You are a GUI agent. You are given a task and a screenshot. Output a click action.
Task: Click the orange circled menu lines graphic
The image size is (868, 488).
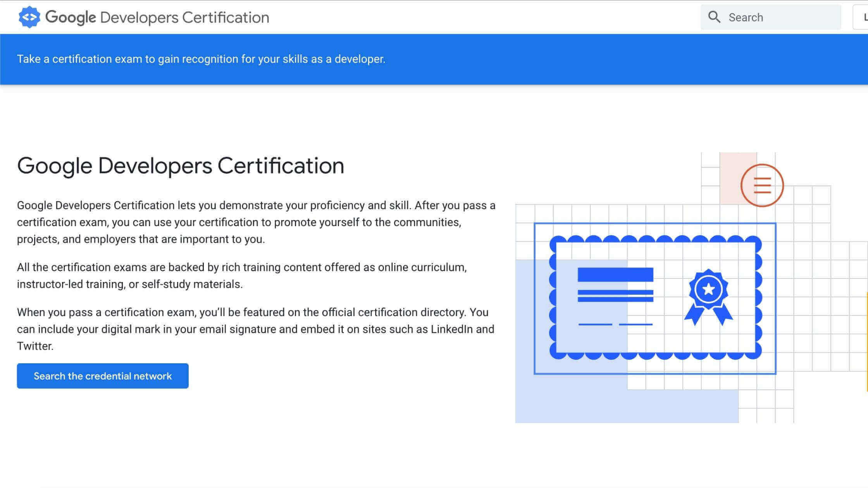coord(762,185)
